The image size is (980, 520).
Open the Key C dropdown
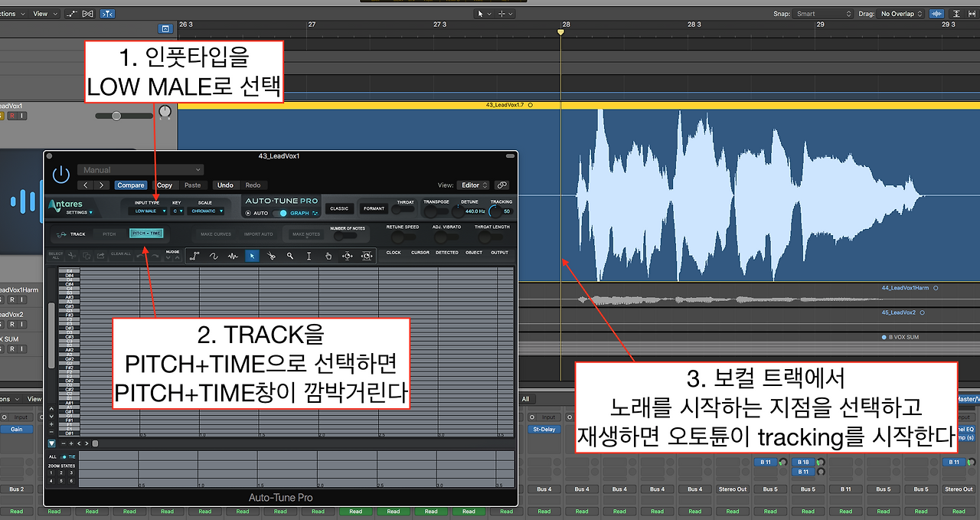pyautogui.click(x=178, y=211)
